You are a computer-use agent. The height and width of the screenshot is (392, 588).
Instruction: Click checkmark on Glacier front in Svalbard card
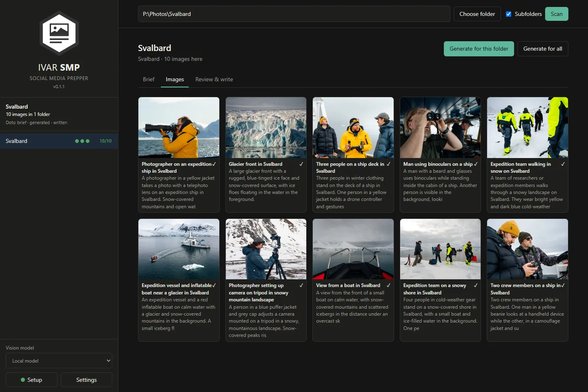pos(301,164)
